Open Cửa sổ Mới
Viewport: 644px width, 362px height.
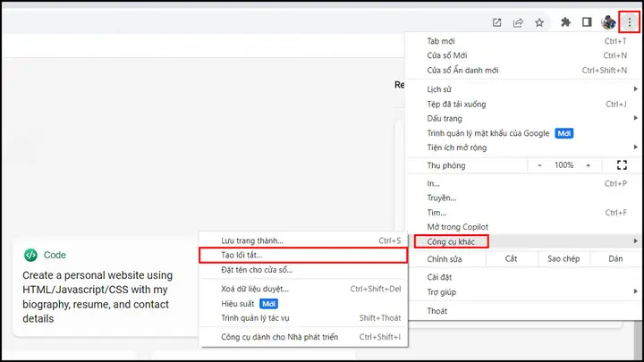coord(524,55)
